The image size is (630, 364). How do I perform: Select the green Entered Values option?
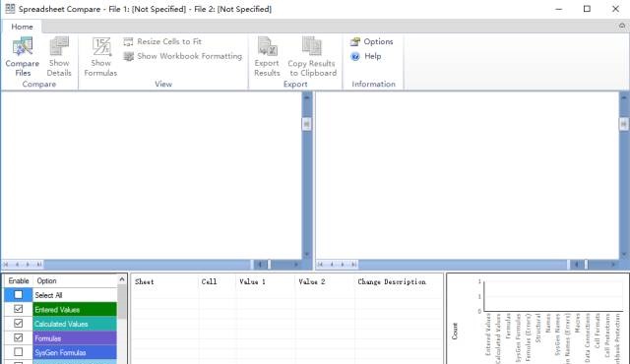[x=75, y=310]
